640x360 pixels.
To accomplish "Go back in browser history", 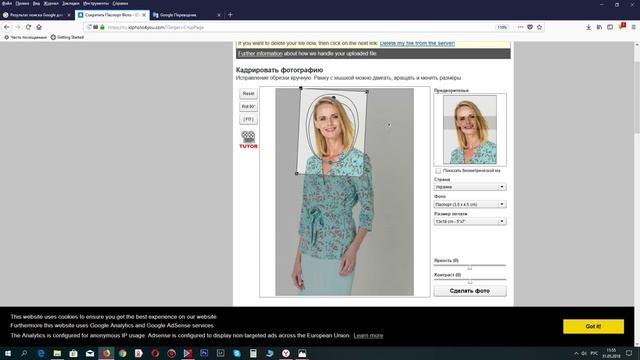I will (x=7, y=27).
